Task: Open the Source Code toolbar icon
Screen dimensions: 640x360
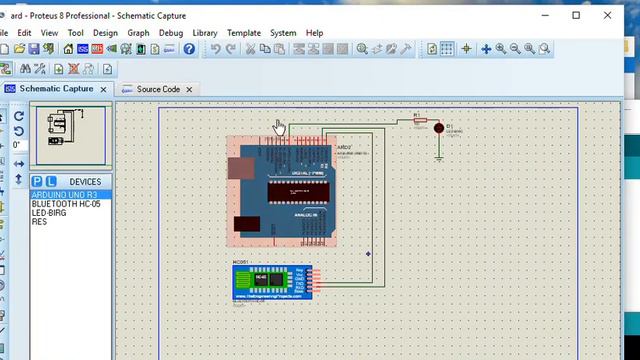Action: click(x=169, y=49)
